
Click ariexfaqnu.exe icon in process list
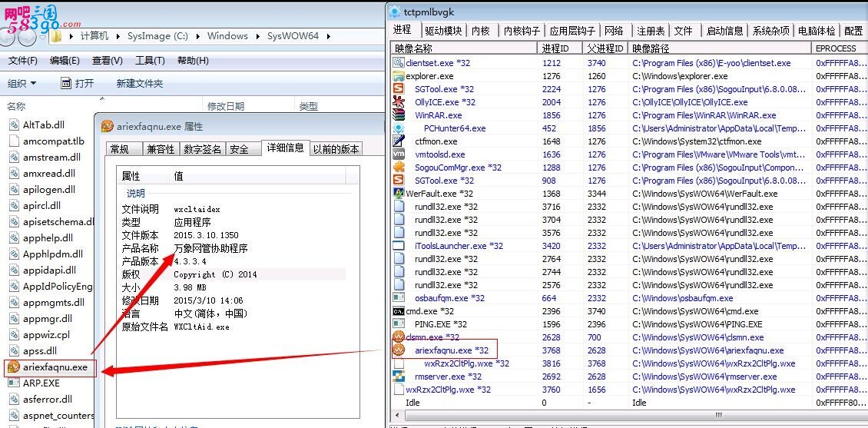pyautogui.click(x=399, y=350)
